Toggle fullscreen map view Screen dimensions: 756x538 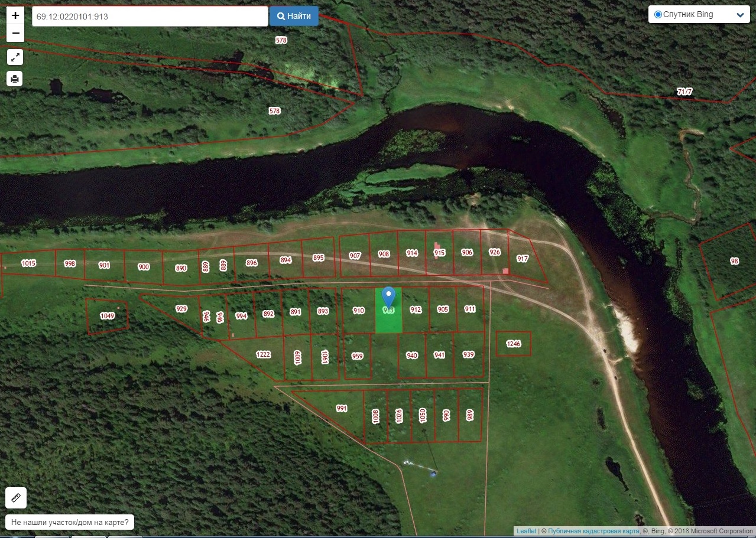click(15, 57)
